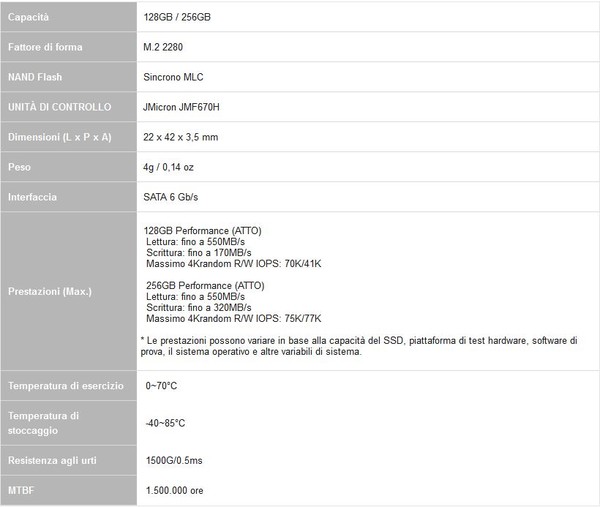
Task: Click the 'NAND Flash' row label
Action: [35, 77]
